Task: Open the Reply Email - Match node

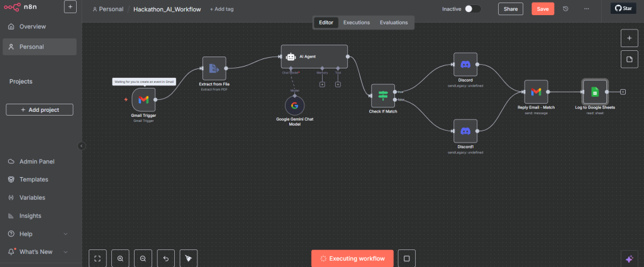Action: pos(536,92)
